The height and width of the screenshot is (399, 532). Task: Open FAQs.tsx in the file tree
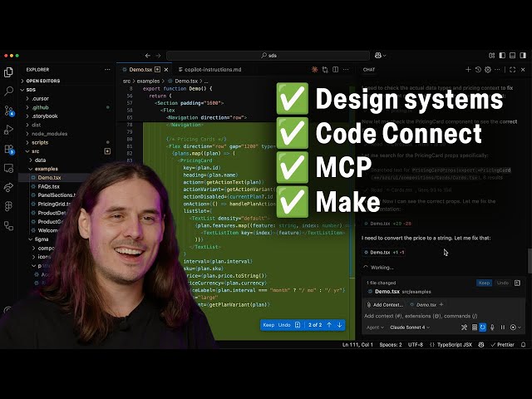tap(48, 186)
